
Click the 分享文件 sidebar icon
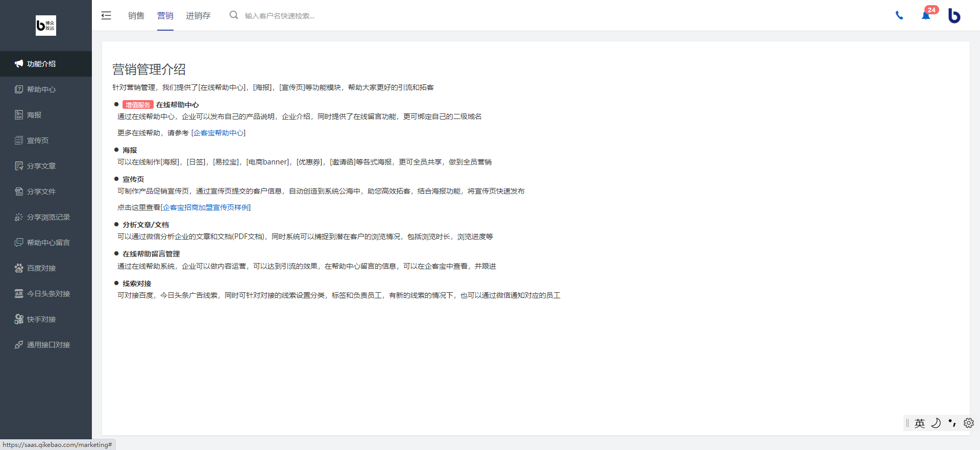(19, 192)
